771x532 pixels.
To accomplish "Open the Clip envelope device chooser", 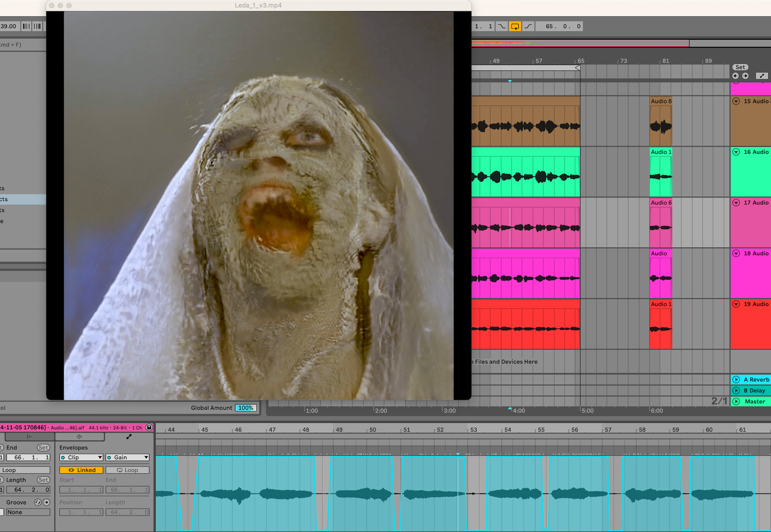I will 82,457.
